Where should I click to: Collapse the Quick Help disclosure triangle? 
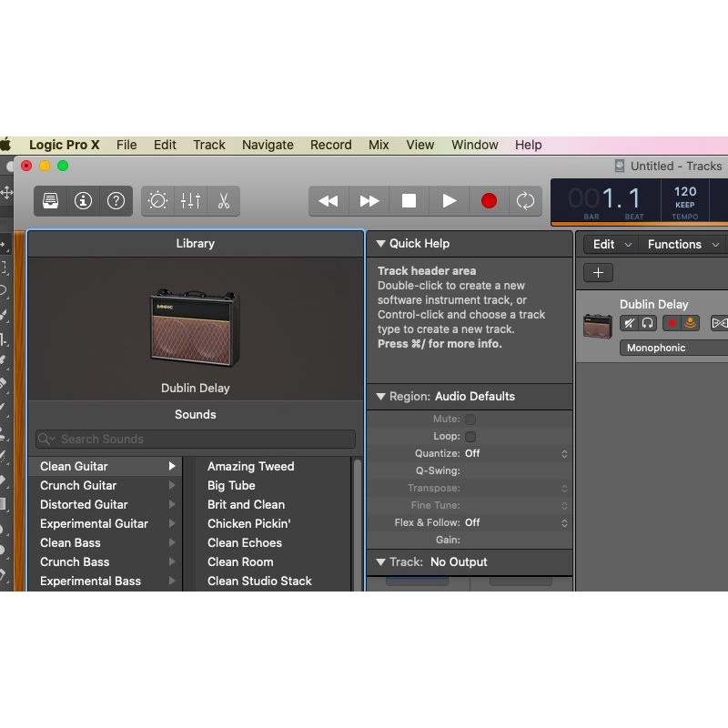click(x=380, y=244)
